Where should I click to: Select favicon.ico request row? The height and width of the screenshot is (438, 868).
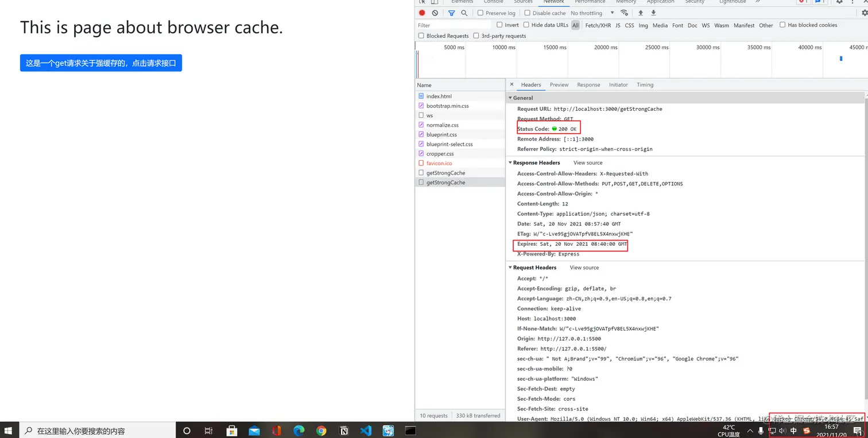[460, 163]
